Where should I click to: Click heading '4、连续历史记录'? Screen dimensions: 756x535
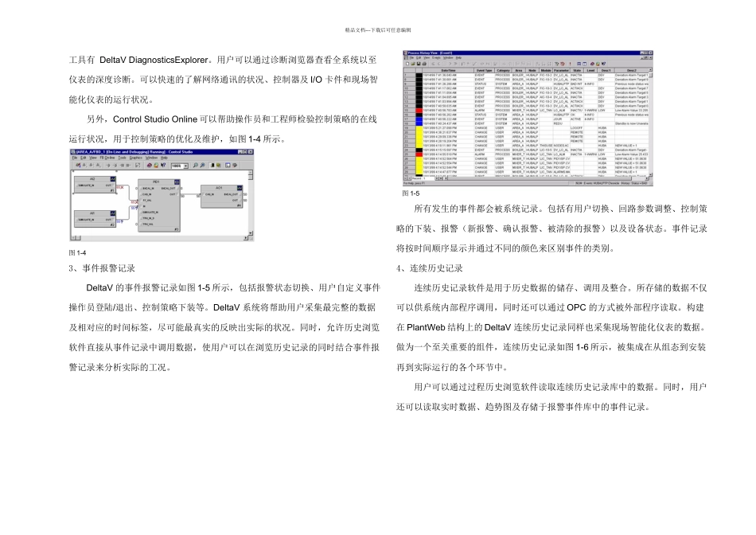[x=430, y=268]
